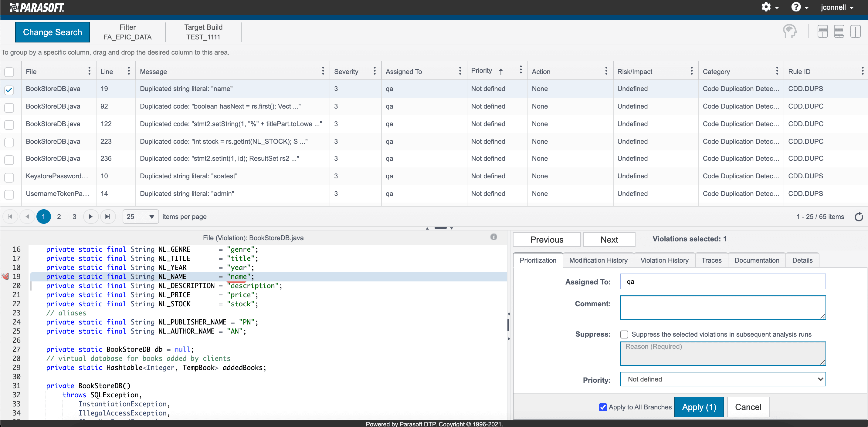Click the Cancel button
The width and height of the screenshot is (868, 427).
748,407
